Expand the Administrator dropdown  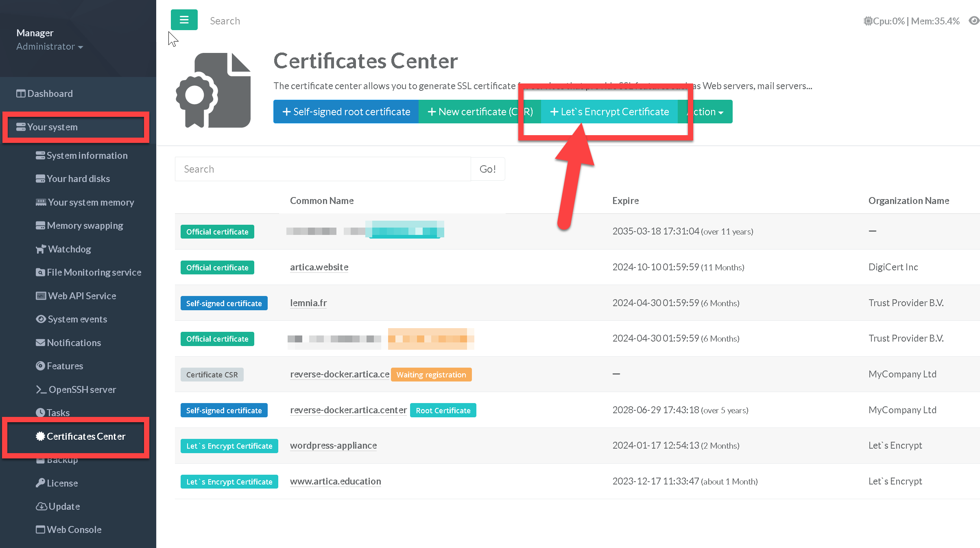50,47
